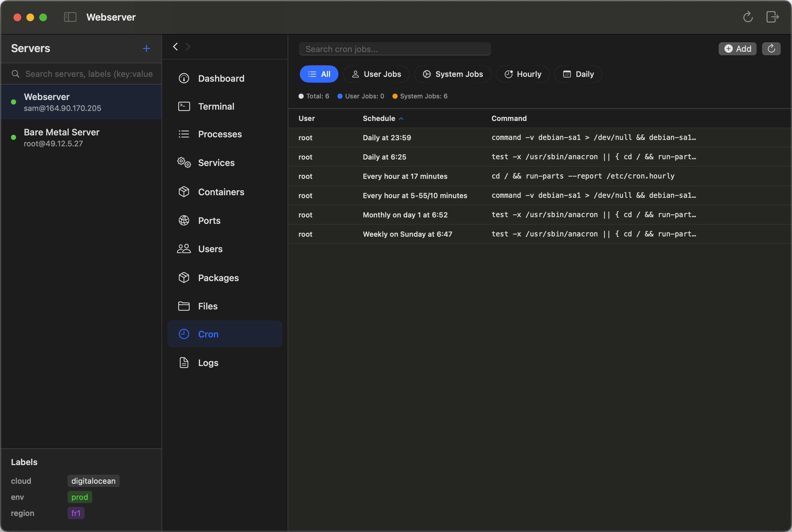Click the Webserver title in title bar
The height and width of the screenshot is (532, 792).
click(111, 17)
